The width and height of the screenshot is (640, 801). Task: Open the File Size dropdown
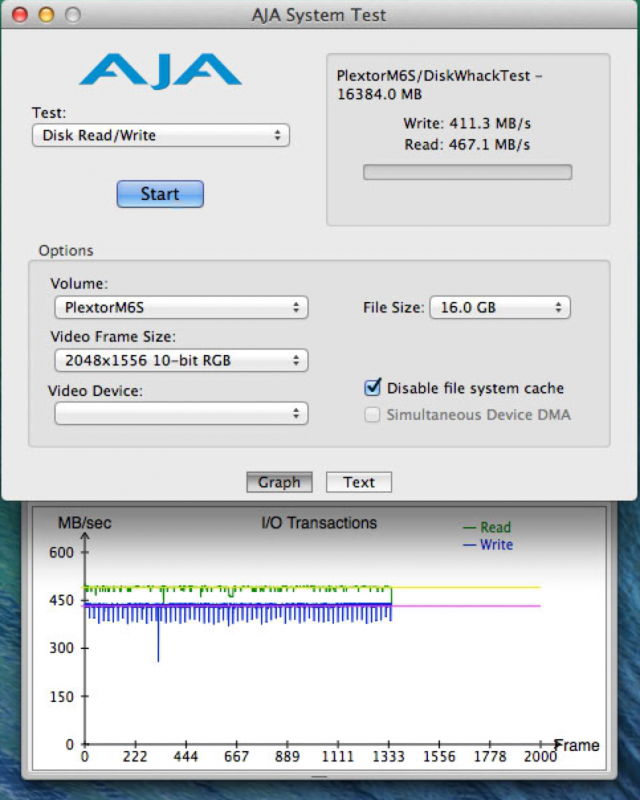point(500,308)
